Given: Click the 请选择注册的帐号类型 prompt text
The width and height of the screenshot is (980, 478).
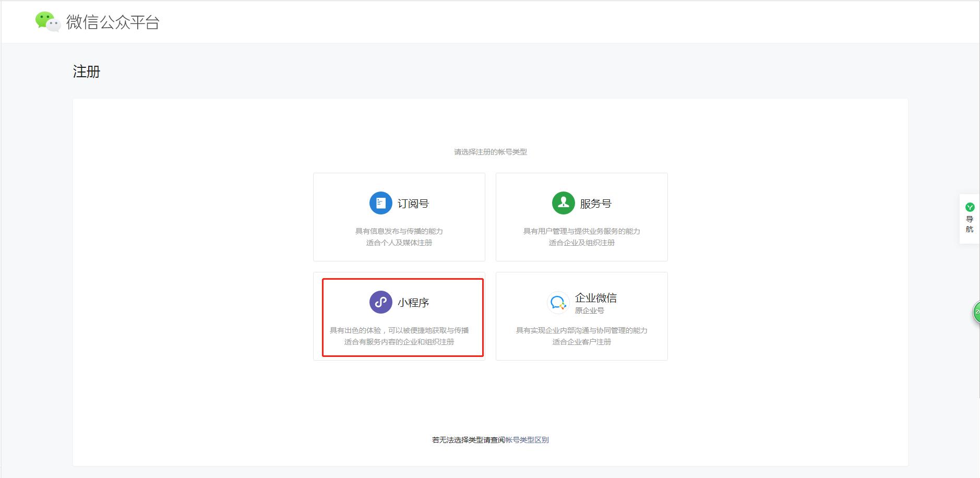Looking at the screenshot, I should point(489,152).
